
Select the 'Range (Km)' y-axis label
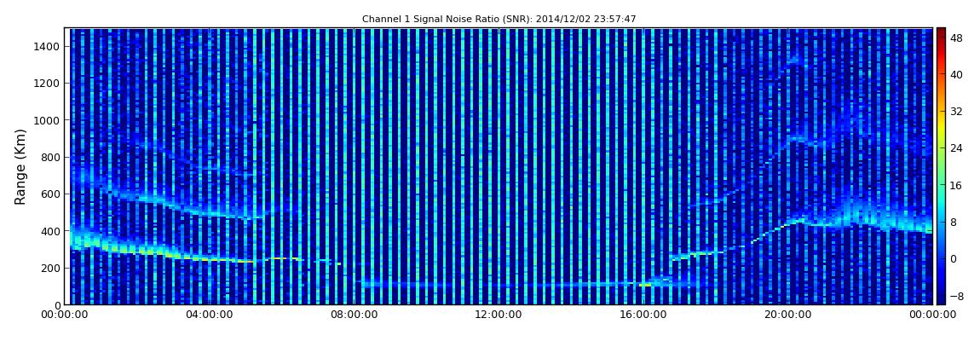20,167
